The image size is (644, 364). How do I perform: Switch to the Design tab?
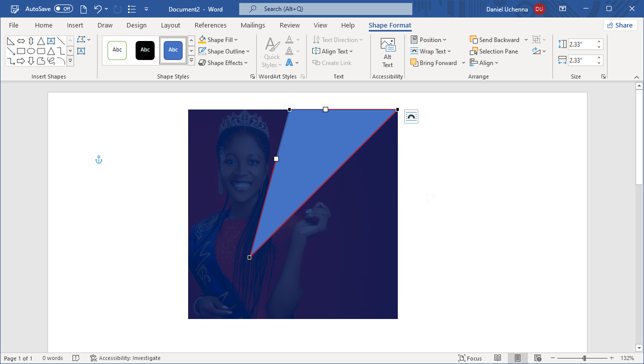coord(137,25)
